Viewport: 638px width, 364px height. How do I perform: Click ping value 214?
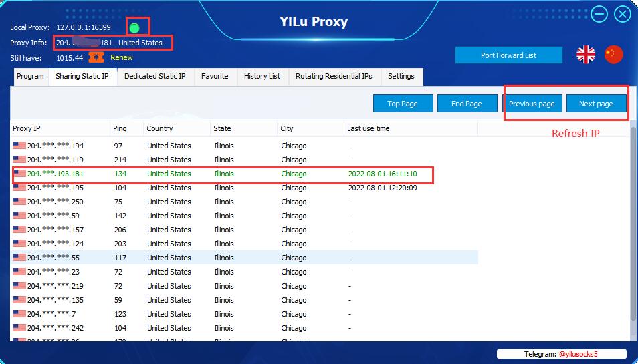(x=120, y=160)
